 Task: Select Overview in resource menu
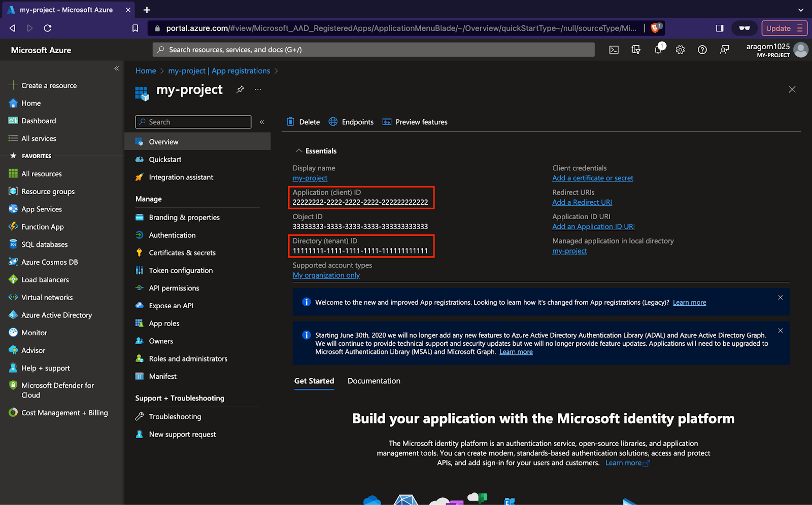click(197, 141)
